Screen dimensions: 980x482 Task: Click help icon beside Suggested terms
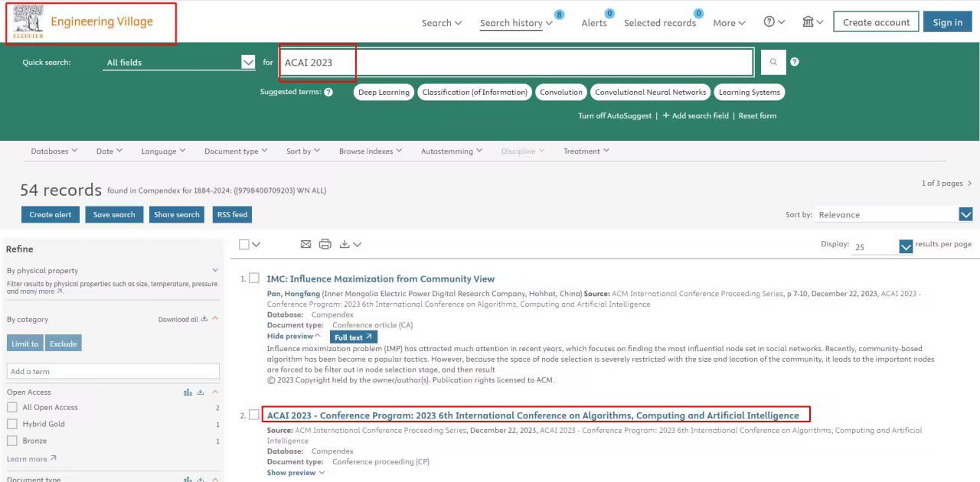click(x=328, y=92)
